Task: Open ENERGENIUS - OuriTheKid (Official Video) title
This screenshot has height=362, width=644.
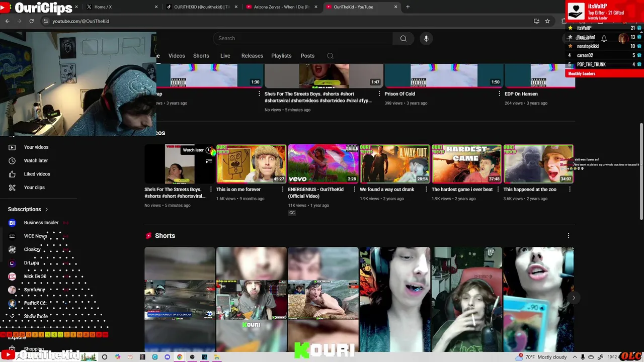Action: tap(315, 193)
